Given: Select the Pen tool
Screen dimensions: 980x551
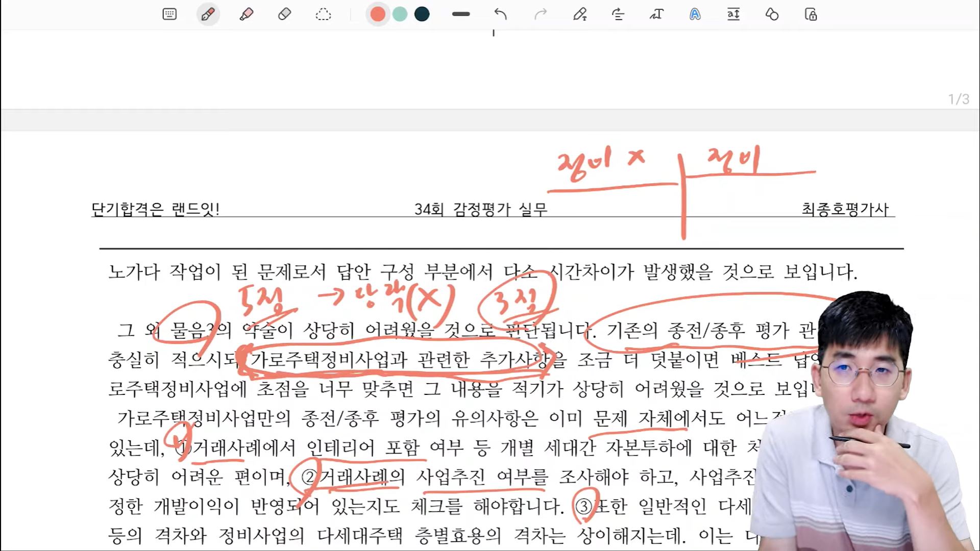Looking at the screenshot, I should pyautogui.click(x=208, y=14).
